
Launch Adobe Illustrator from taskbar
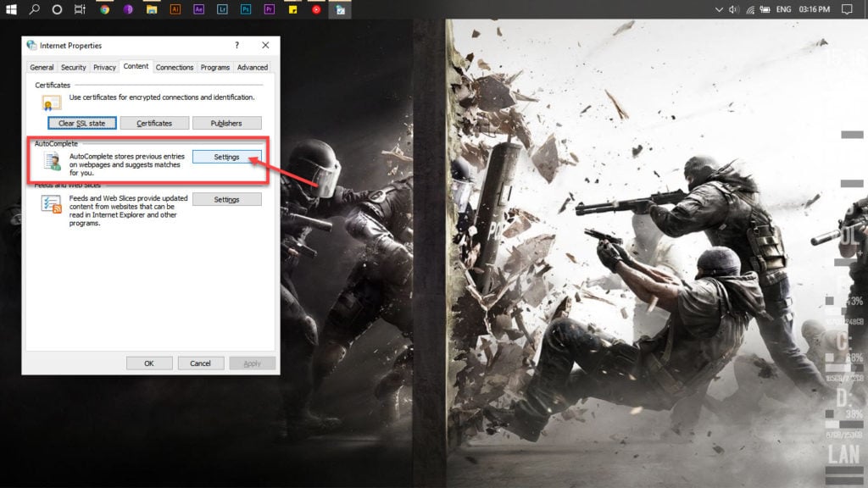click(175, 9)
